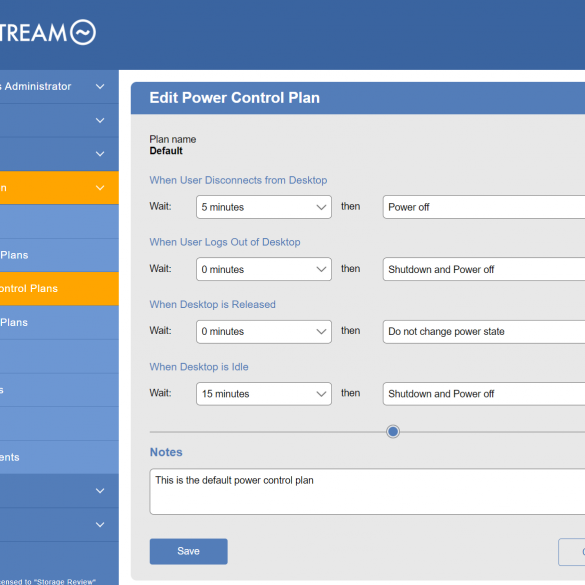Expand the third sidebar section chevron
Viewport: 585px width, 585px height.
100,154
